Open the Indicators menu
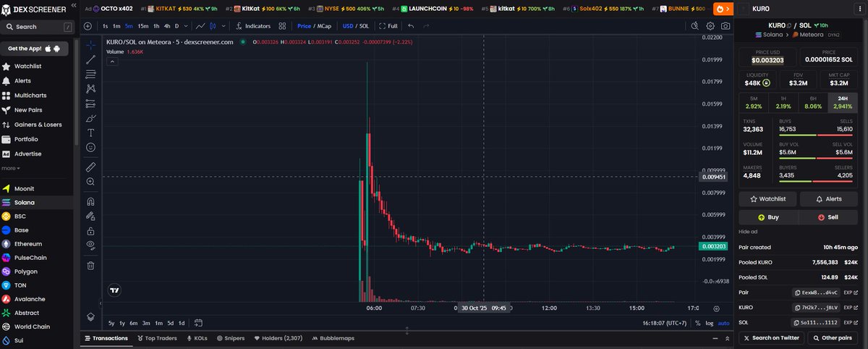This screenshot has width=868, height=349. pos(253,25)
